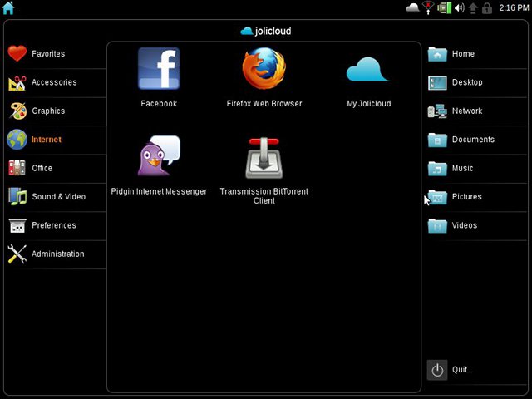Click the Administration wrench and screwdriver icon
The image size is (532, 399).
(x=17, y=254)
